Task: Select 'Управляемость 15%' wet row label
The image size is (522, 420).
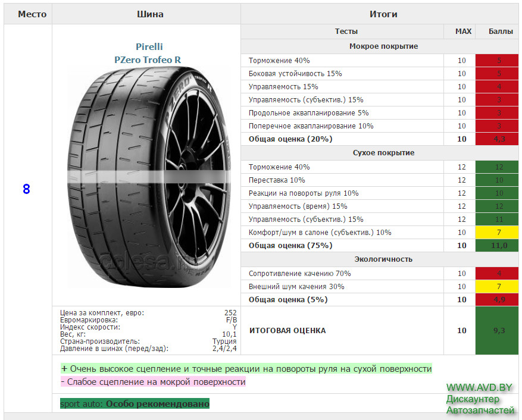Action: coord(283,87)
